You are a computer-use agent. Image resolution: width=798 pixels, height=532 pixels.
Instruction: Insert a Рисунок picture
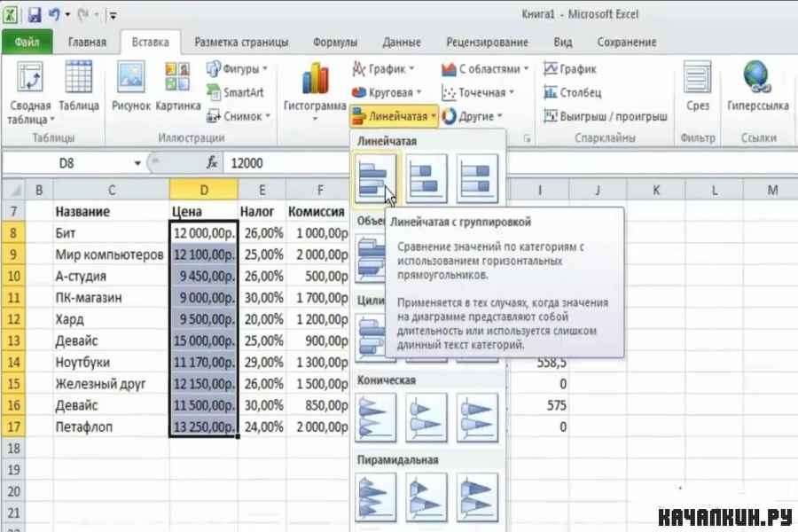(x=131, y=87)
